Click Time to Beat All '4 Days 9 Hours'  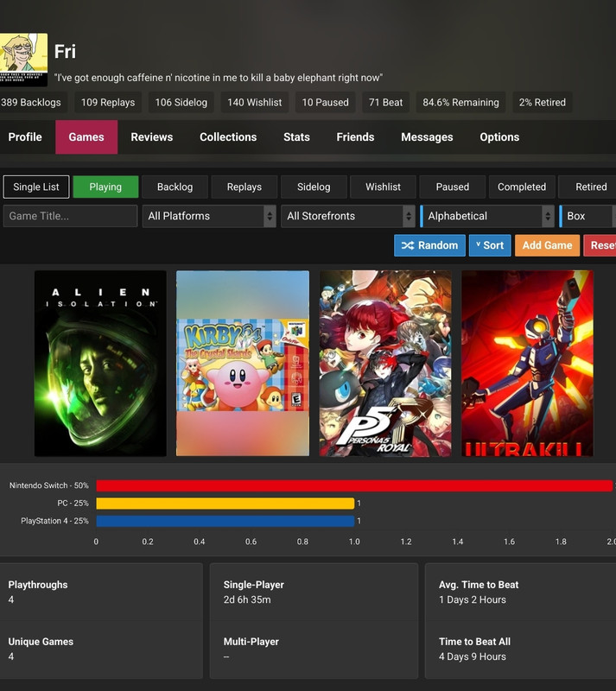(473, 656)
